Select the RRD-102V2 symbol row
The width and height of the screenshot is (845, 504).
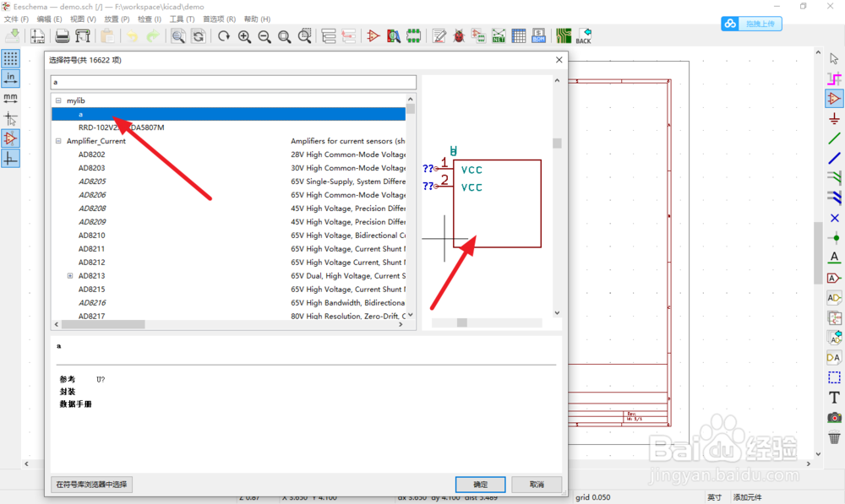tap(228, 127)
